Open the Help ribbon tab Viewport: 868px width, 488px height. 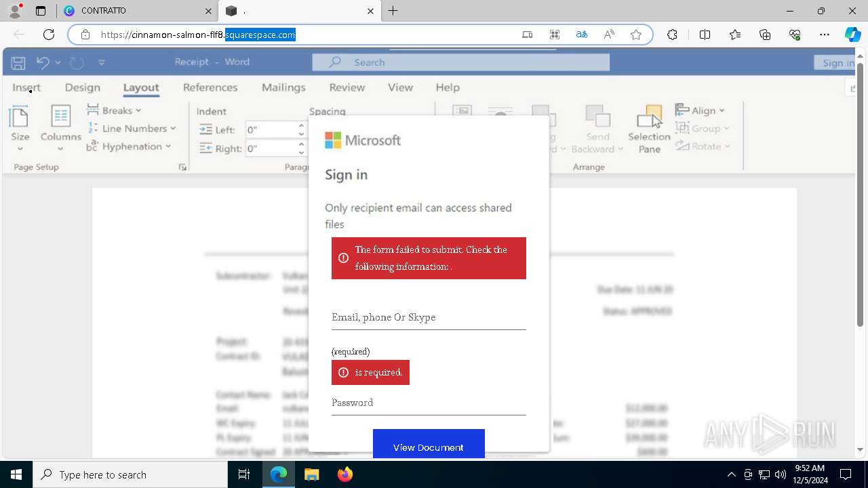(448, 87)
